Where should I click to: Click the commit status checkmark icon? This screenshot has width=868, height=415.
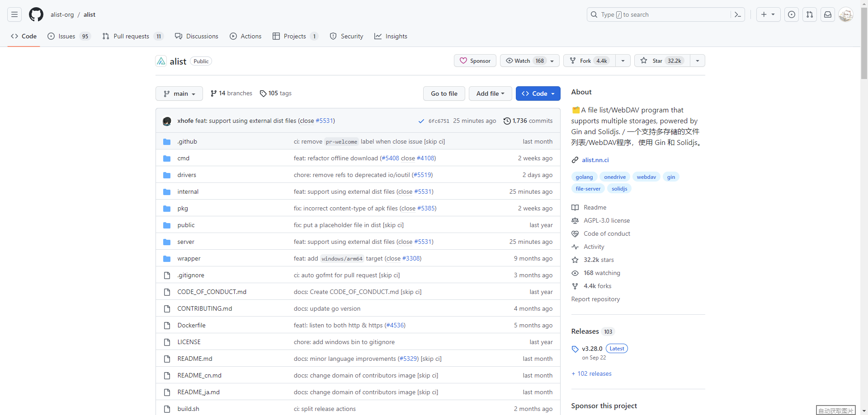point(421,121)
